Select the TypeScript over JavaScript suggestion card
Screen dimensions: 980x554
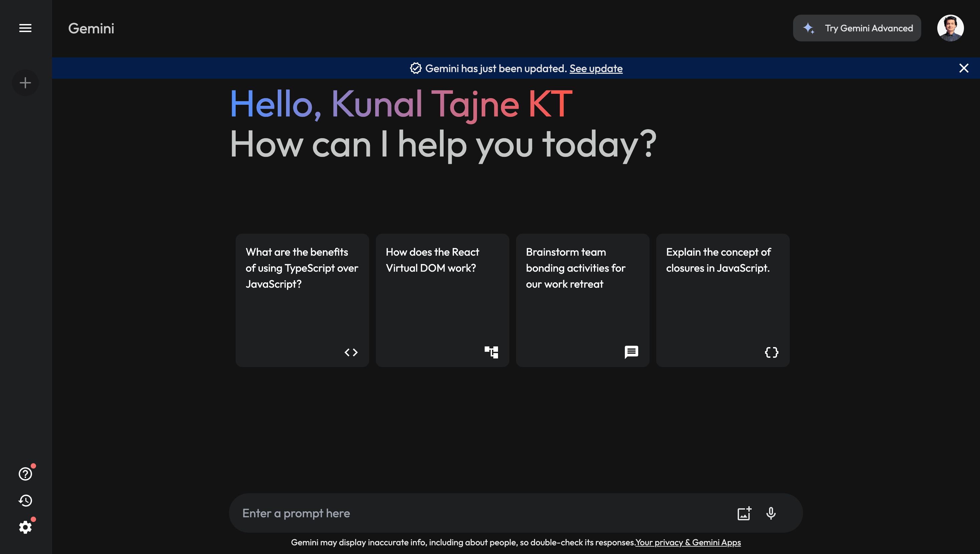302,300
